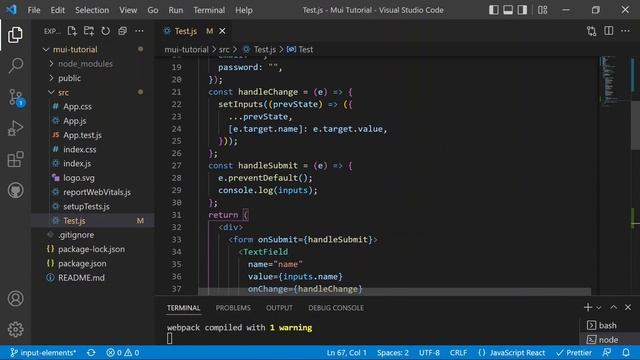Open changes compare icon in editor toolbar
Image resolution: width=640 pixels, height=360 pixels.
591,31
